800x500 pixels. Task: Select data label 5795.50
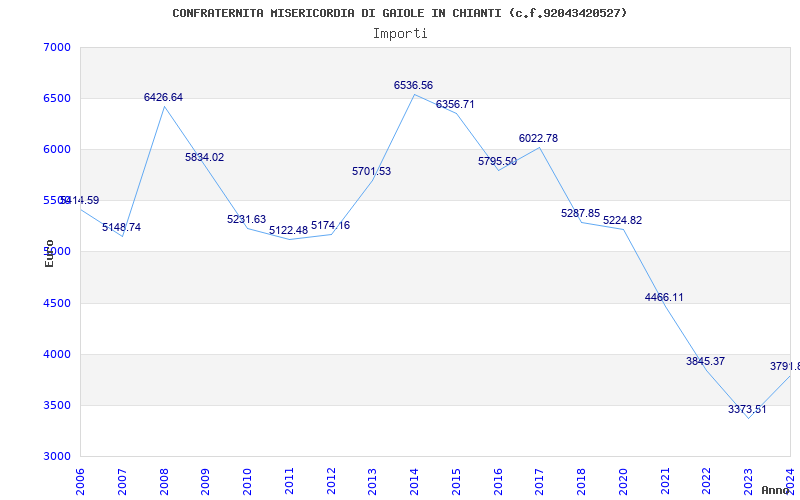(497, 162)
